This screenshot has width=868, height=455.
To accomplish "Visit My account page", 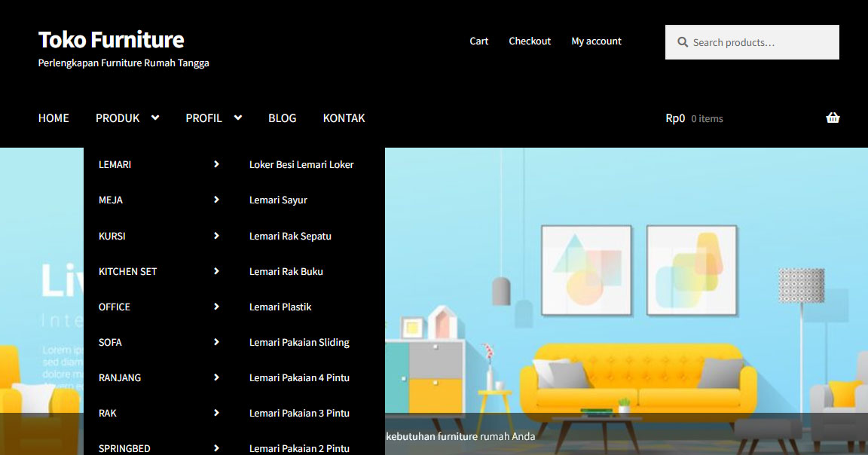I will (596, 41).
